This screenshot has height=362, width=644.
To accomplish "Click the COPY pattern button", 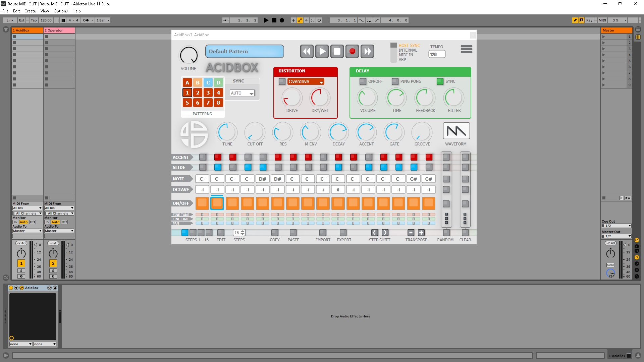I will 275,233.
